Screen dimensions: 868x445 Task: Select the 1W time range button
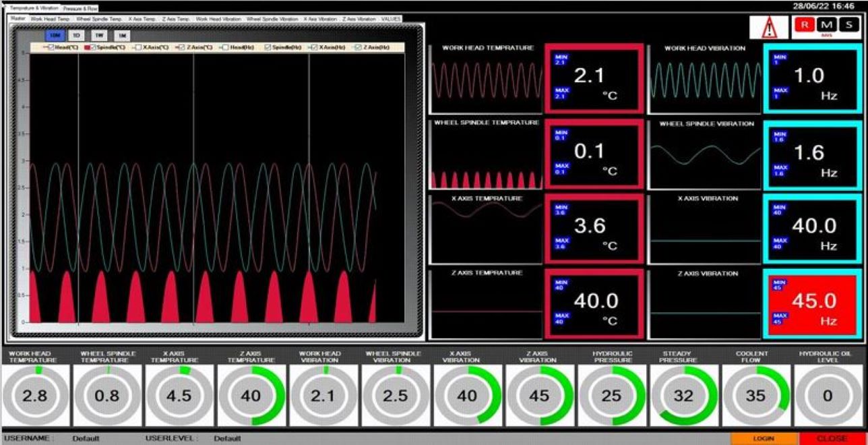point(99,35)
